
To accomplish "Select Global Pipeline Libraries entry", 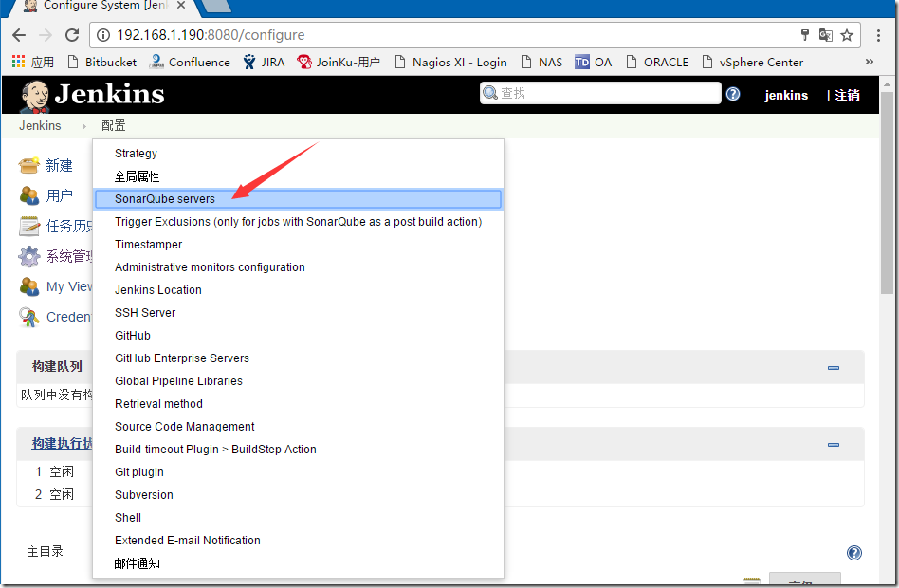I will [298, 381].
